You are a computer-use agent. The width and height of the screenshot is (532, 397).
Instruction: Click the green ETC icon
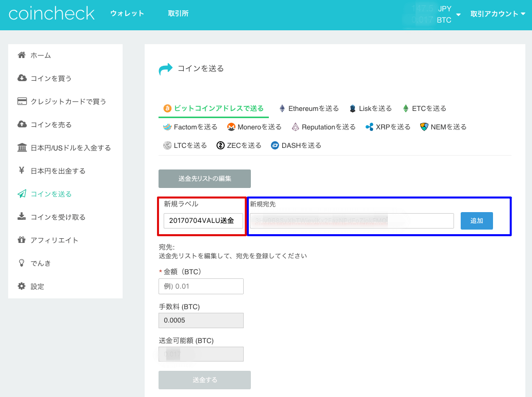pyautogui.click(x=405, y=108)
